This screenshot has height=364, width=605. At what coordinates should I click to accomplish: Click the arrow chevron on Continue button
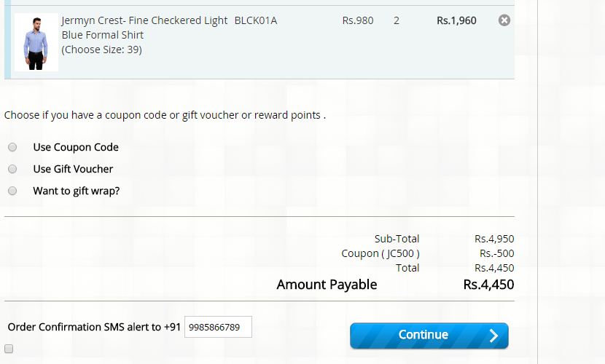tap(493, 336)
